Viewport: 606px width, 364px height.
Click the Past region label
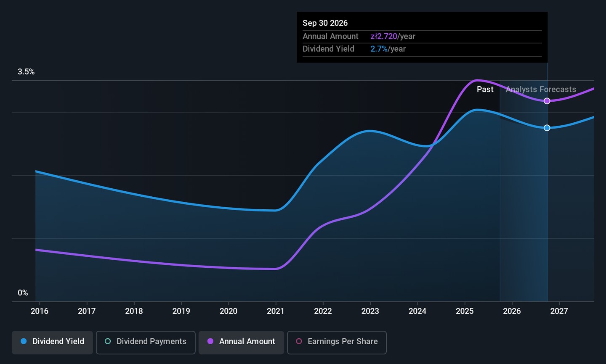[485, 90]
